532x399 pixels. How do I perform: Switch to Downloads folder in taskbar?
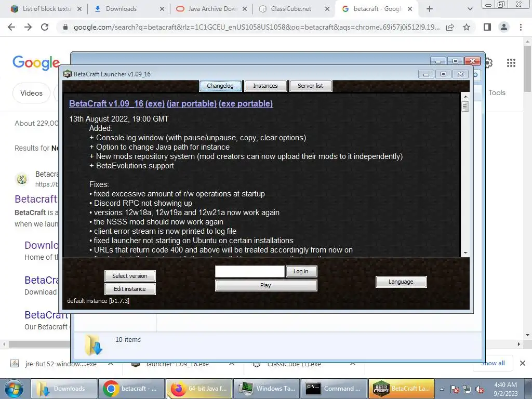tap(64, 389)
